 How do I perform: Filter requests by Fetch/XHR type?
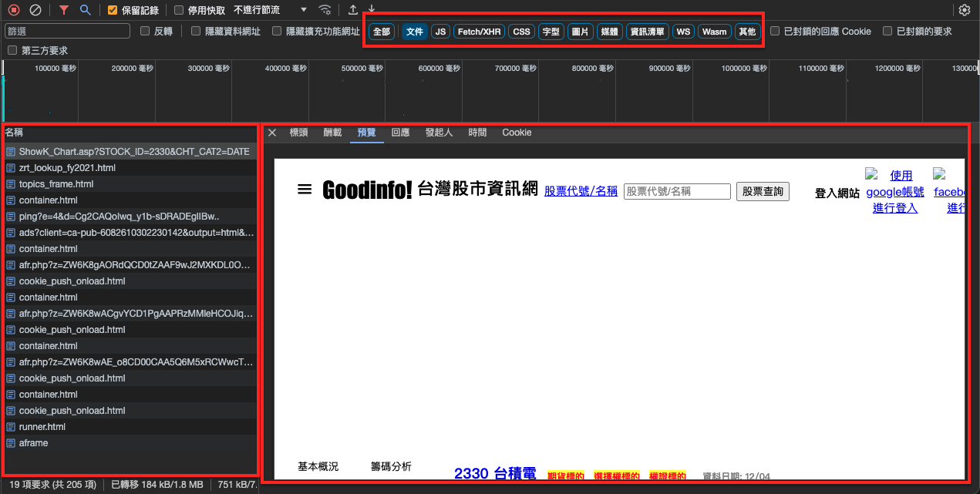click(x=480, y=32)
